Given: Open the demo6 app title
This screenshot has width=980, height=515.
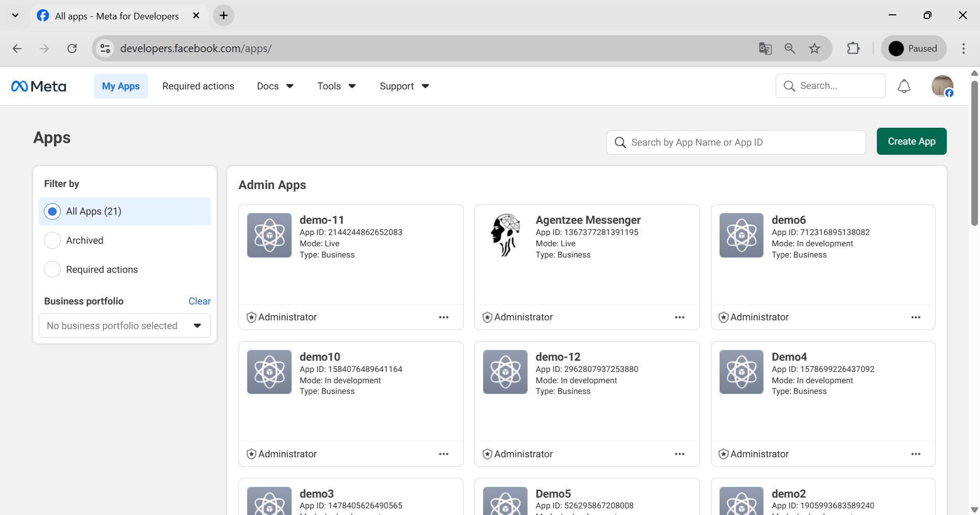Looking at the screenshot, I should click(x=788, y=220).
